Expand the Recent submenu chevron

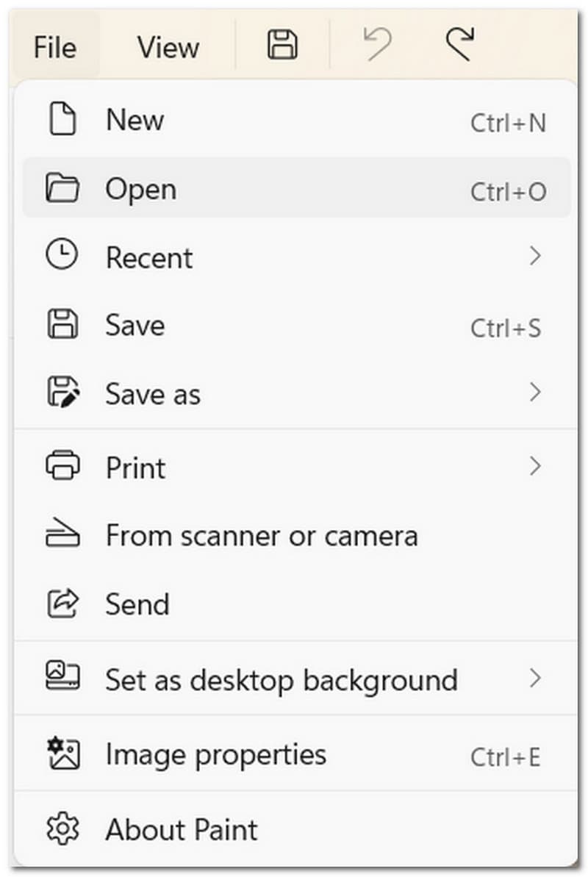535,257
